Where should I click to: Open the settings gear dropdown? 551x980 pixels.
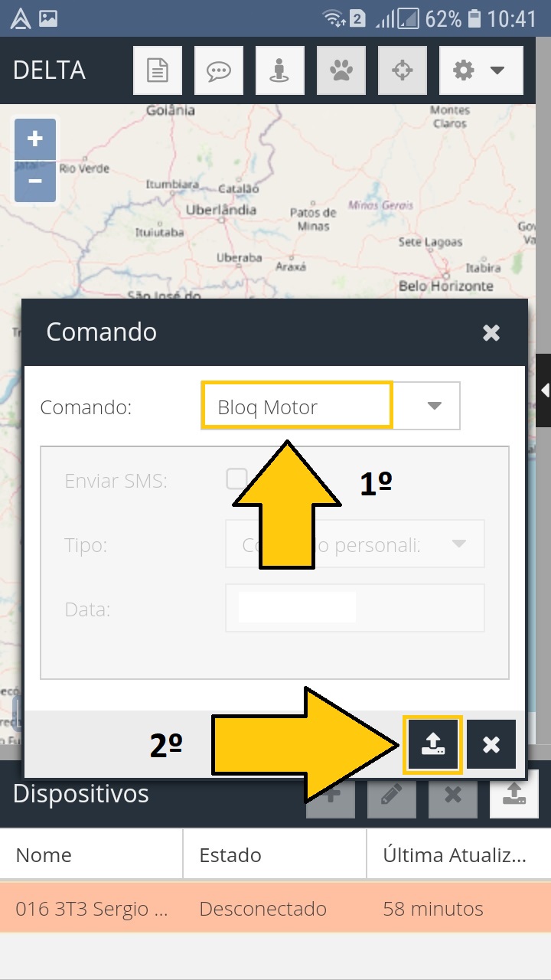click(x=481, y=71)
